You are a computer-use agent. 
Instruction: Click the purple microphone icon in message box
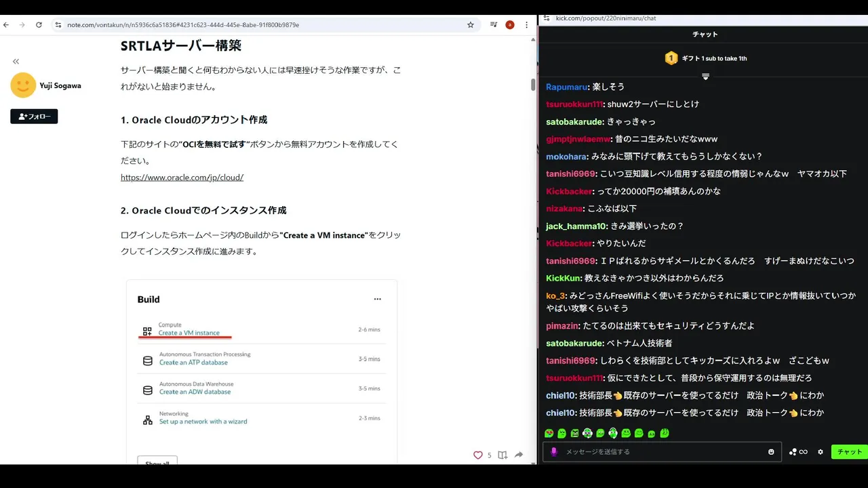point(554,451)
